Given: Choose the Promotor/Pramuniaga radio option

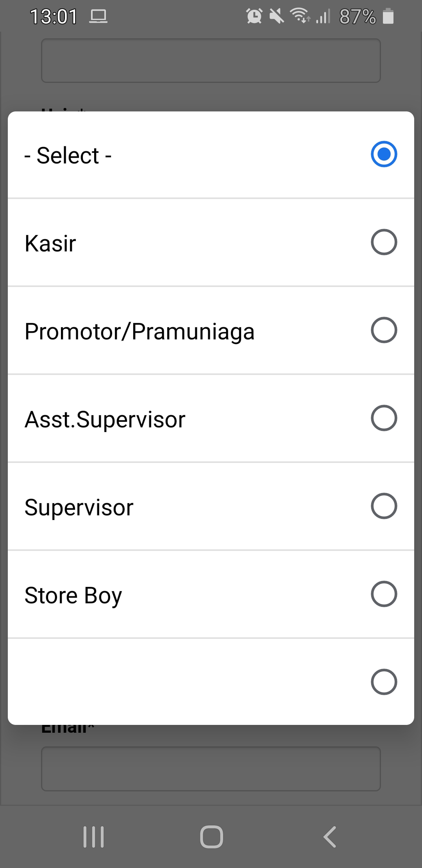Looking at the screenshot, I should coord(384,330).
